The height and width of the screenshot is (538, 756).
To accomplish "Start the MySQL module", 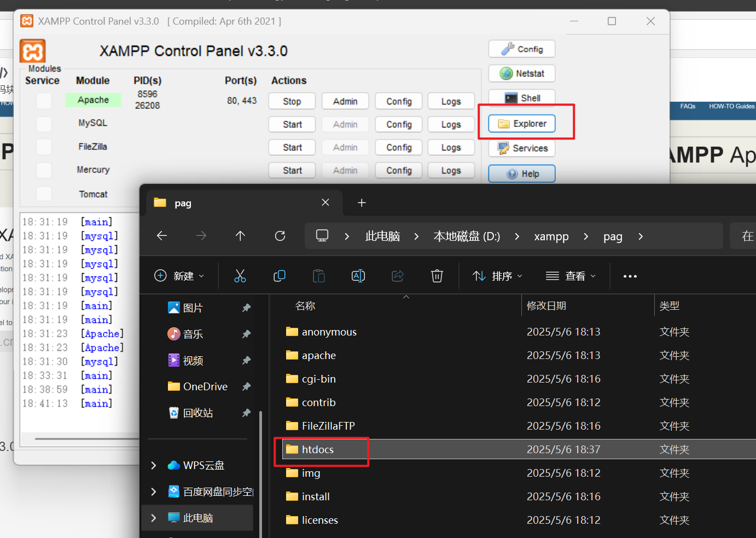I will 292,124.
